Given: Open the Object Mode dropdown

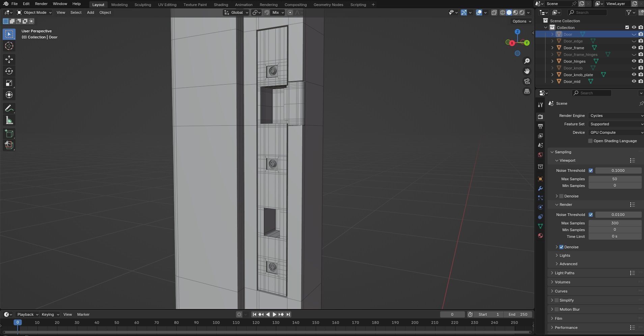Looking at the screenshot, I should click(34, 12).
